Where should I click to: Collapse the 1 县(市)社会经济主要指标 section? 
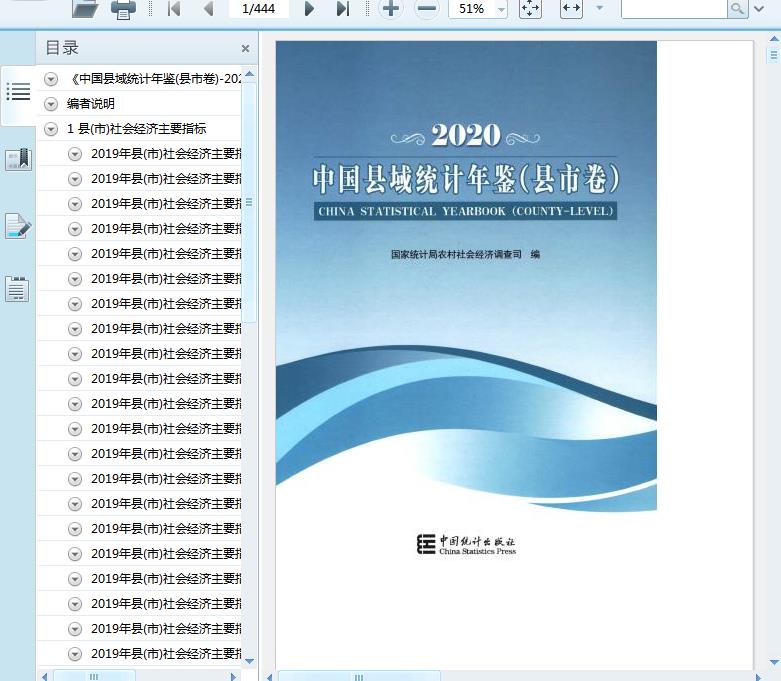pyautogui.click(x=51, y=129)
